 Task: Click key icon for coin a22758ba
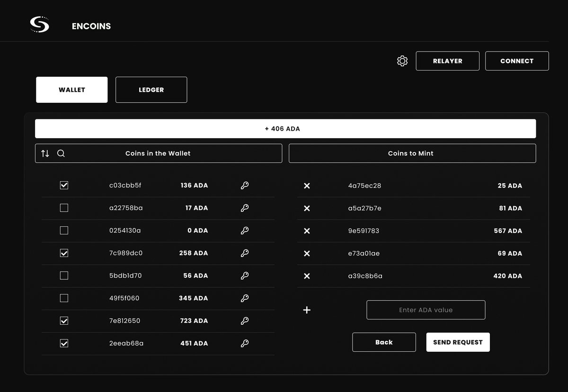(x=245, y=208)
